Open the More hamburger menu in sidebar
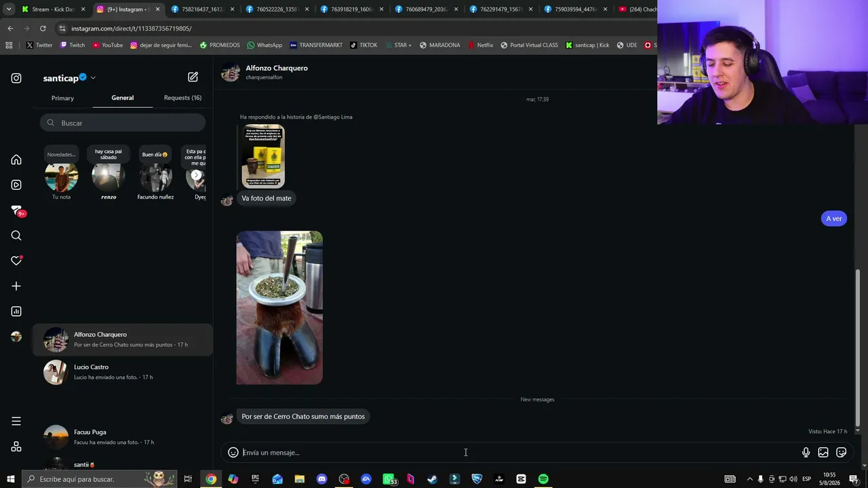This screenshot has width=868, height=488. 16,422
